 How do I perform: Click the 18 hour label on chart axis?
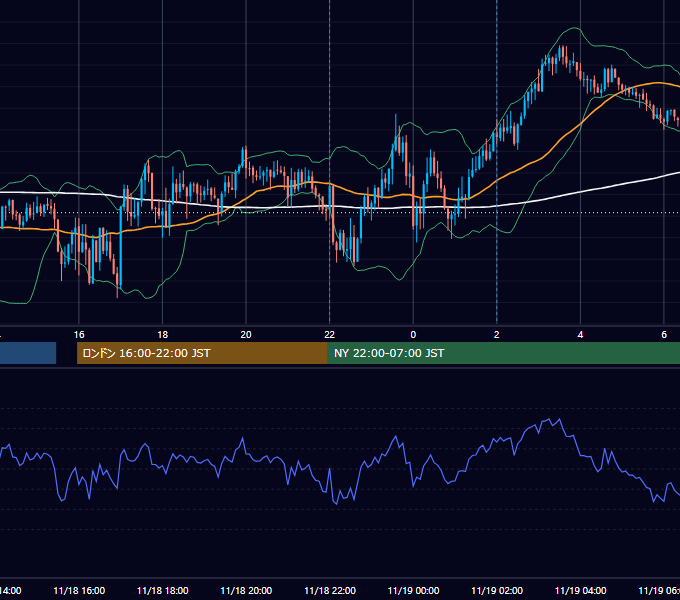click(163, 335)
